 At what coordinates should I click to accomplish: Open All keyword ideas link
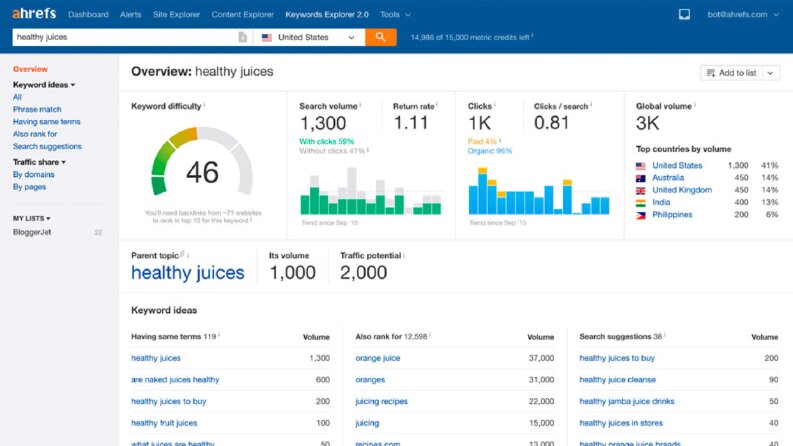(x=17, y=97)
